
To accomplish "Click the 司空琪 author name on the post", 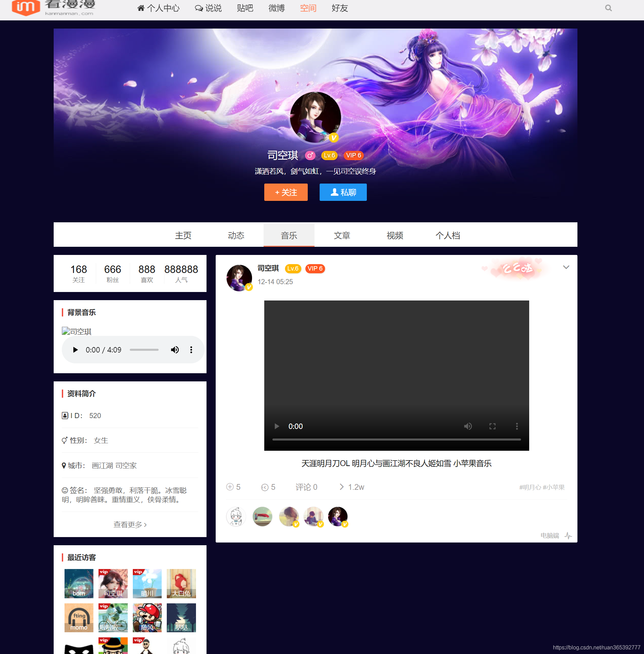I will point(268,268).
